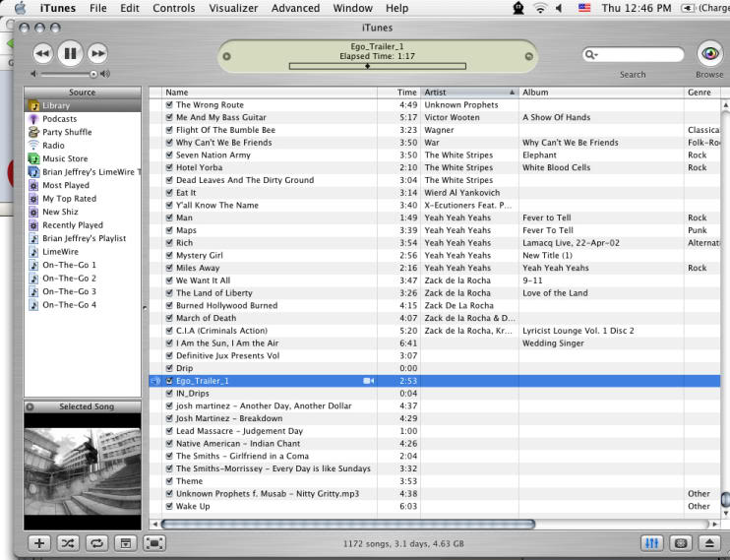Open the Edit menu
The height and width of the screenshot is (560, 730).
[130, 8]
